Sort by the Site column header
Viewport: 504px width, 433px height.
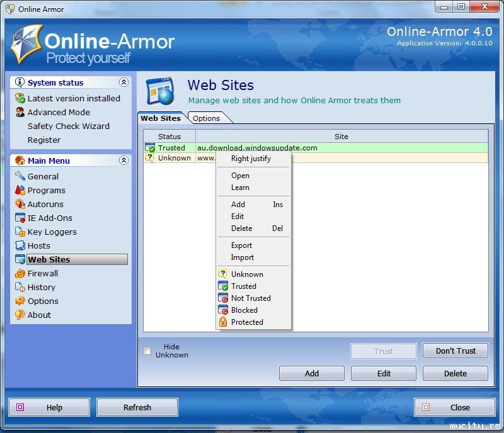tap(341, 136)
